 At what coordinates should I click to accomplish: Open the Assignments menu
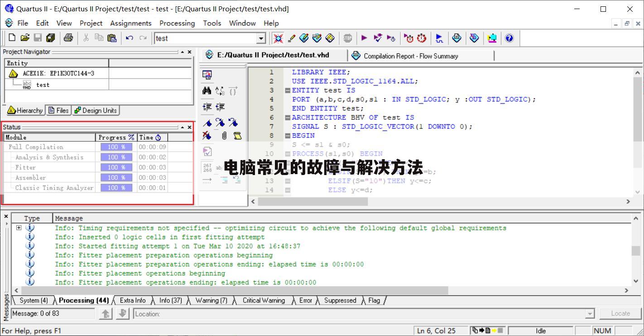coord(131,23)
